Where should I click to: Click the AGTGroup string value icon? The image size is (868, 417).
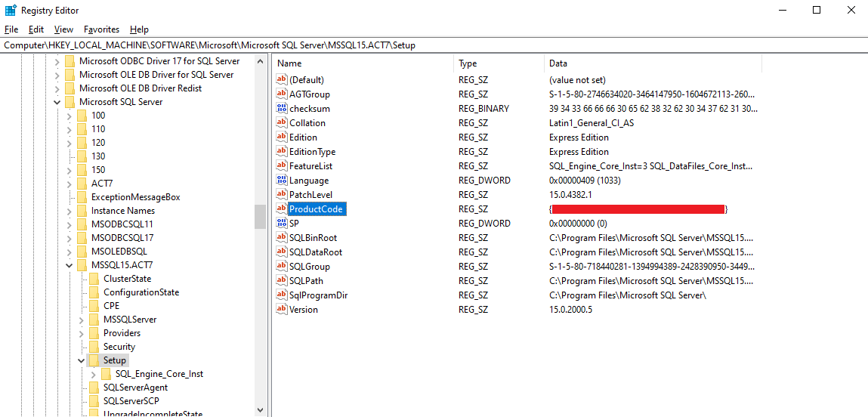[282, 94]
